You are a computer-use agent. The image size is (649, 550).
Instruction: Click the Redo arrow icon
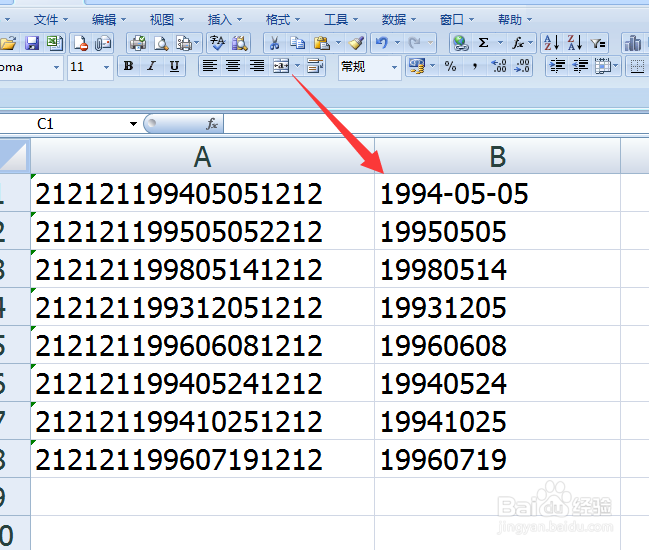click(414, 43)
